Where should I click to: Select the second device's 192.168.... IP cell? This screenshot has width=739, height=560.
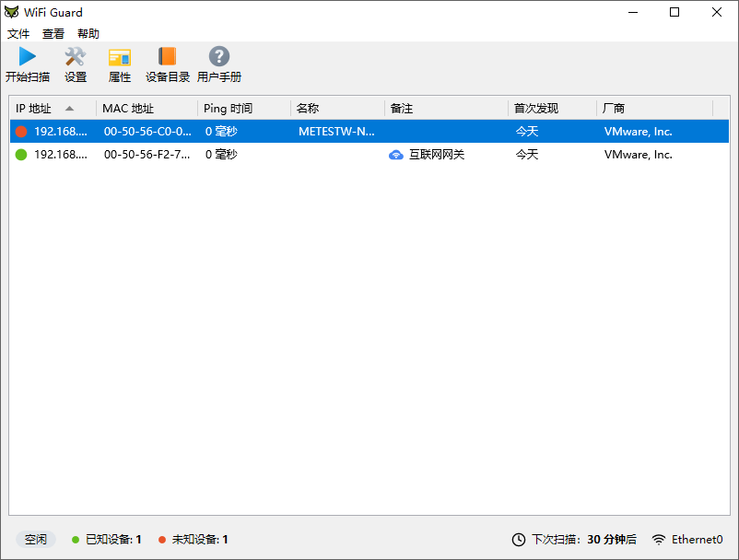tap(61, 155)
